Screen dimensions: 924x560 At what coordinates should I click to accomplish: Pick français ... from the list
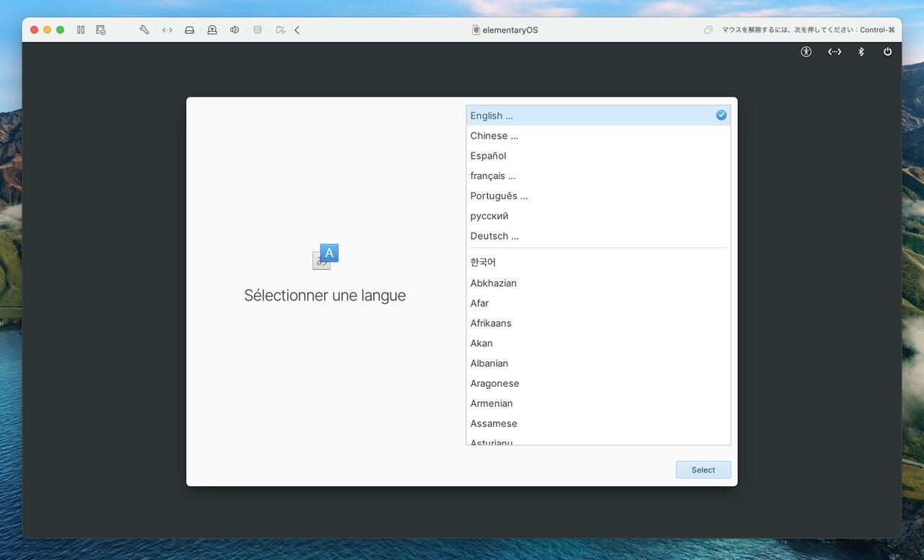point(598,176)
